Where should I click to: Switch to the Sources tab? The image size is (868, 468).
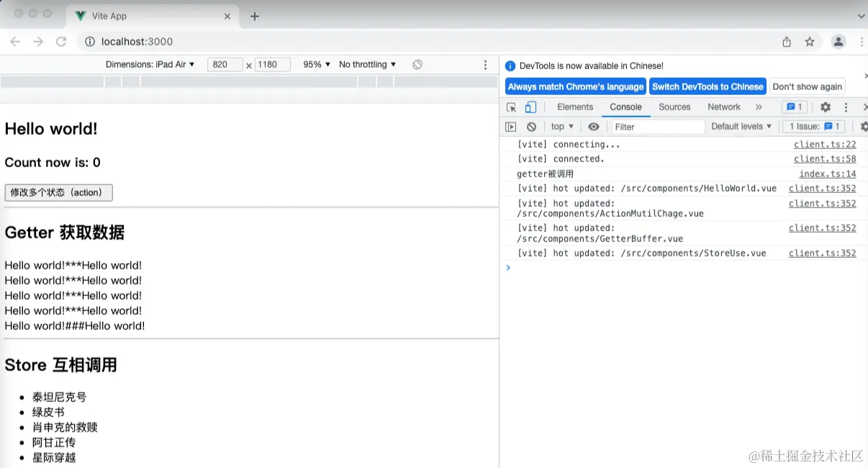tap(674, 107)
